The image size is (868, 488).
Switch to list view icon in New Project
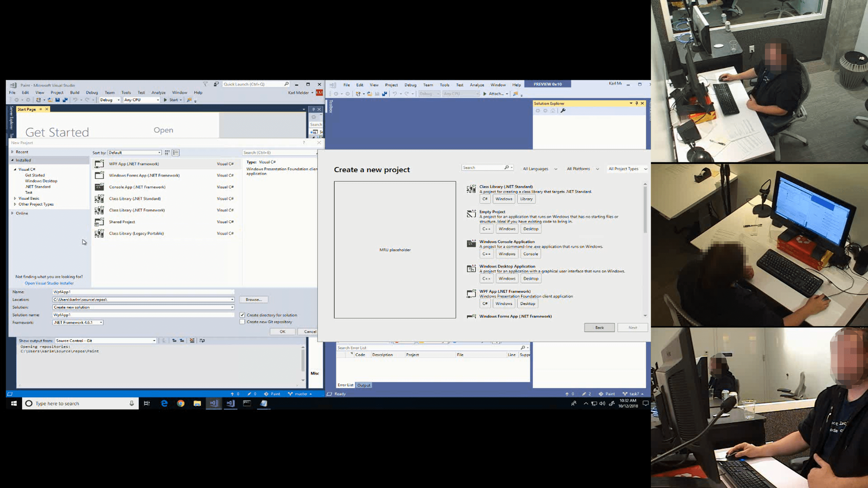pyautogui.click(x=176, y=153)
